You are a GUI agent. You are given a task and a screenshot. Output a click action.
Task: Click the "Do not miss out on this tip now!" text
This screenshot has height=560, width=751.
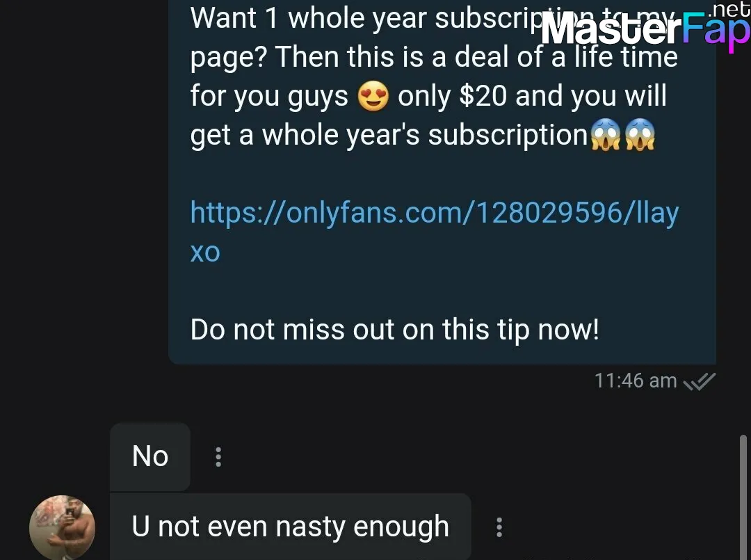pos(395,330)
